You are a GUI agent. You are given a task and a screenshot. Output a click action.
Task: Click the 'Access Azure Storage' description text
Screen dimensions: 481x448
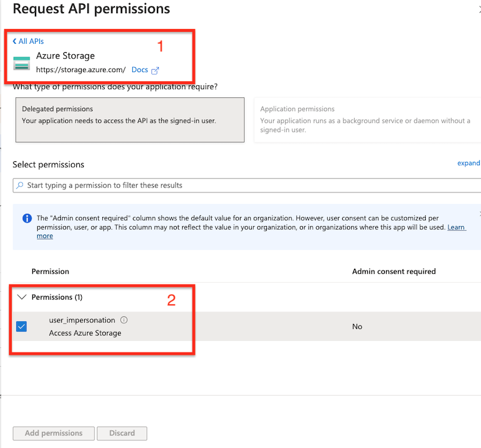point(85,333)
